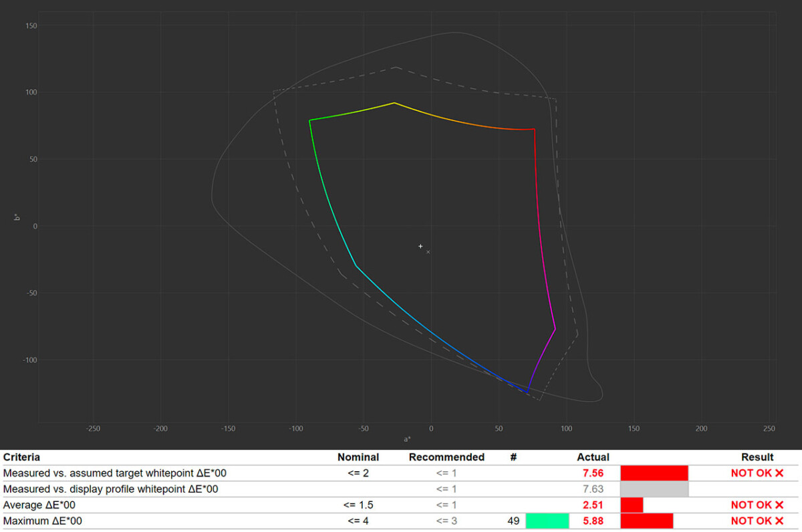The height and width of the screenshot is (532, 802).
Task: Click the red bar beside actual value 2.51
Action: [x=632, y=505]
